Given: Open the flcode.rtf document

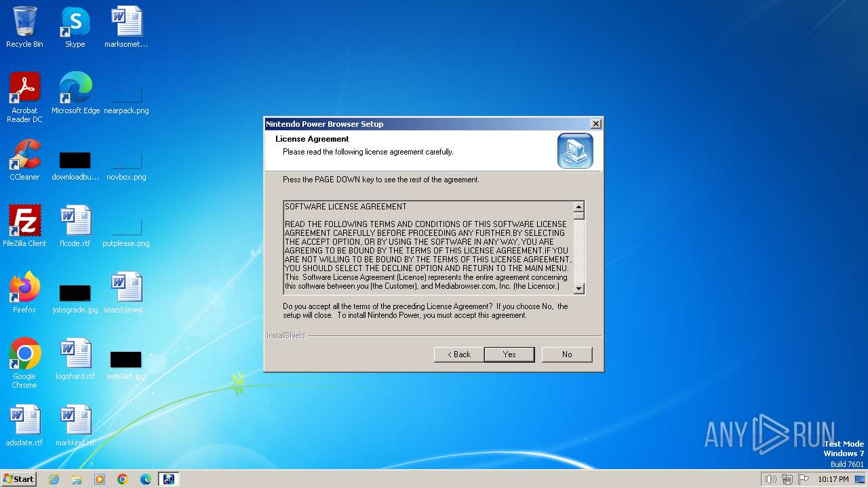Looking at the screenshot, I should point(75,226).
